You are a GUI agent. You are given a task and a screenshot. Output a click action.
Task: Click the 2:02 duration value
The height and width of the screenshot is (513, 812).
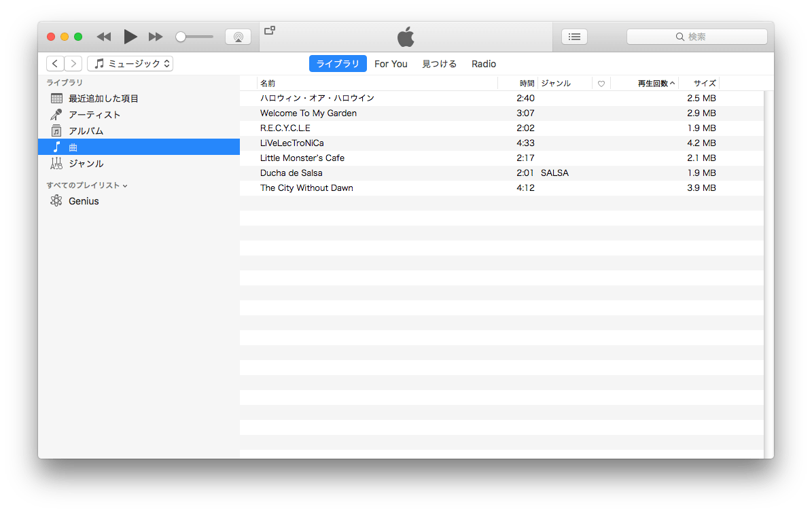[525, 128]
